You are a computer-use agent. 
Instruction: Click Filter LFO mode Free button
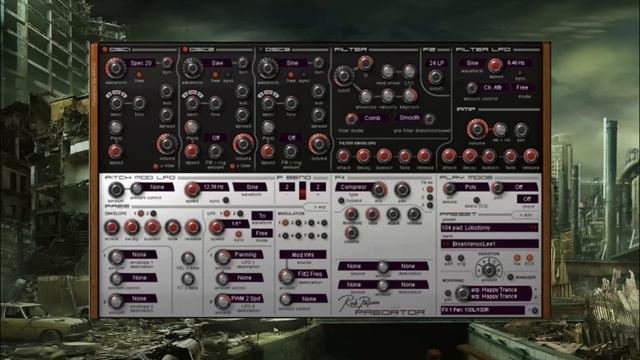coord(522,87)
